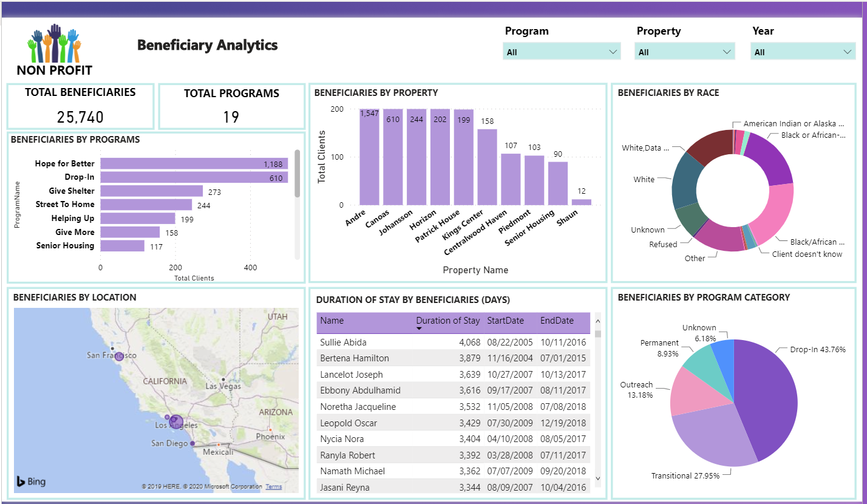
Task: Open the Terms link on map
Action: click(274, 486)
